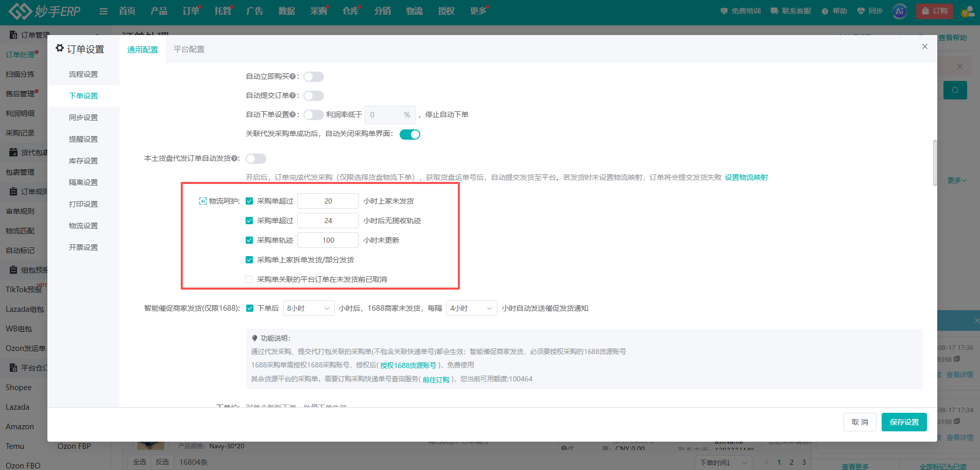Click the 20 hours input field

coord(328,201)
